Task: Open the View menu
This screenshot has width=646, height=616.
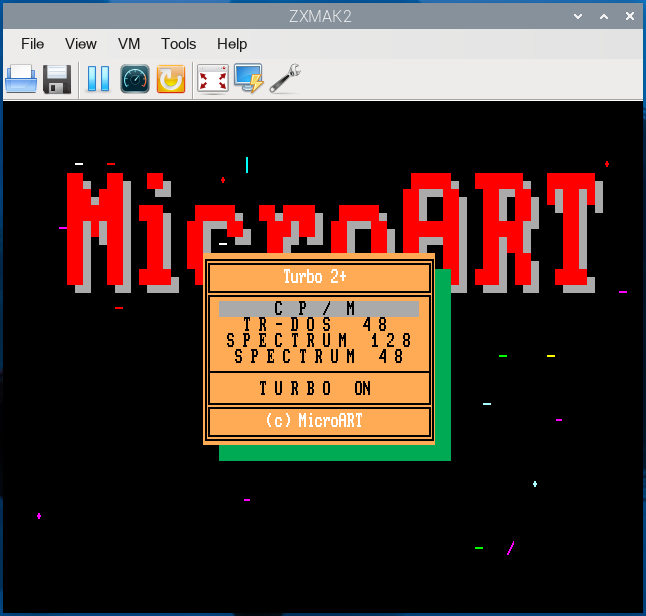Action: coord(81,44)
